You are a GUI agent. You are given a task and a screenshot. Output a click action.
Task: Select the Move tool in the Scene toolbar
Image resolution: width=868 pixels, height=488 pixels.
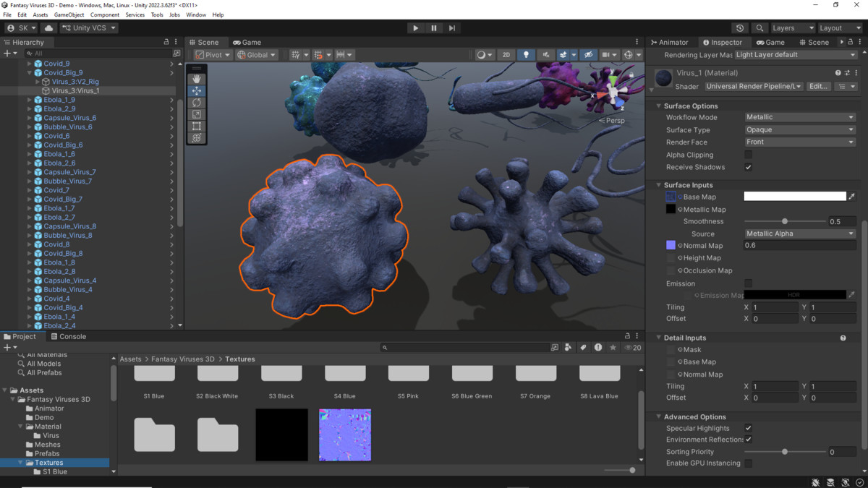pos(196,90)
